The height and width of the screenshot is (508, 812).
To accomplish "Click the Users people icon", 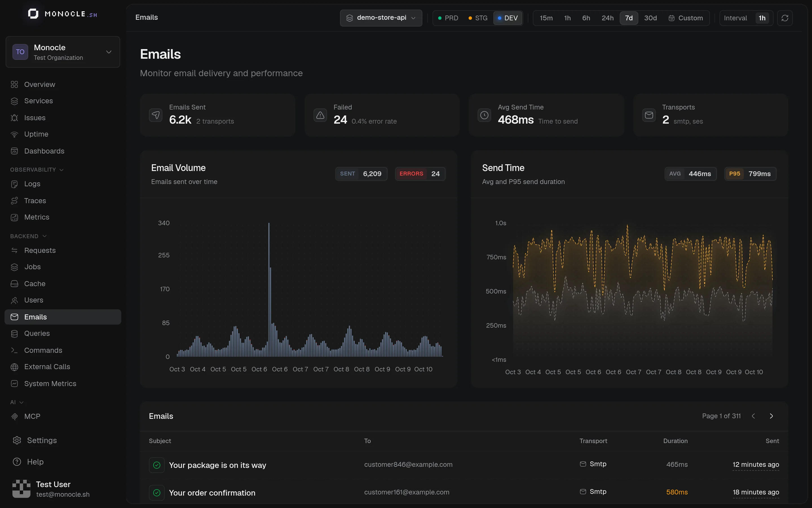I will tap(14, 300).
